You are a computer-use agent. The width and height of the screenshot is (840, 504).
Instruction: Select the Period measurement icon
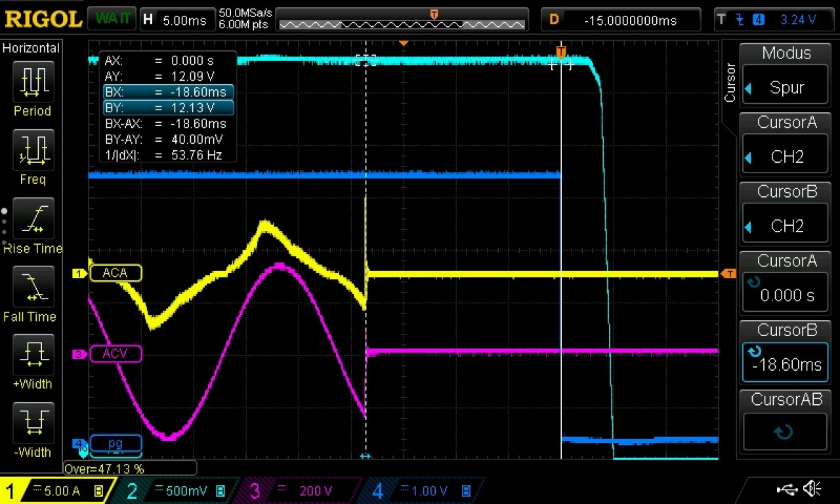32,83
